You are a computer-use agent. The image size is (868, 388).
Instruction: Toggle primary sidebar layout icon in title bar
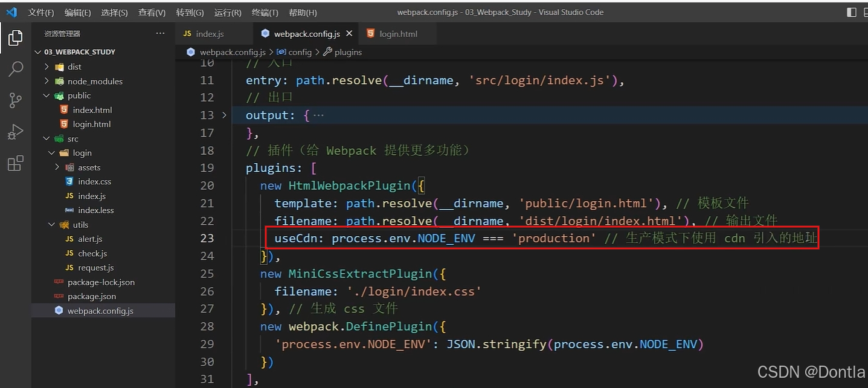pyautogui.click(x=852, y=12)
